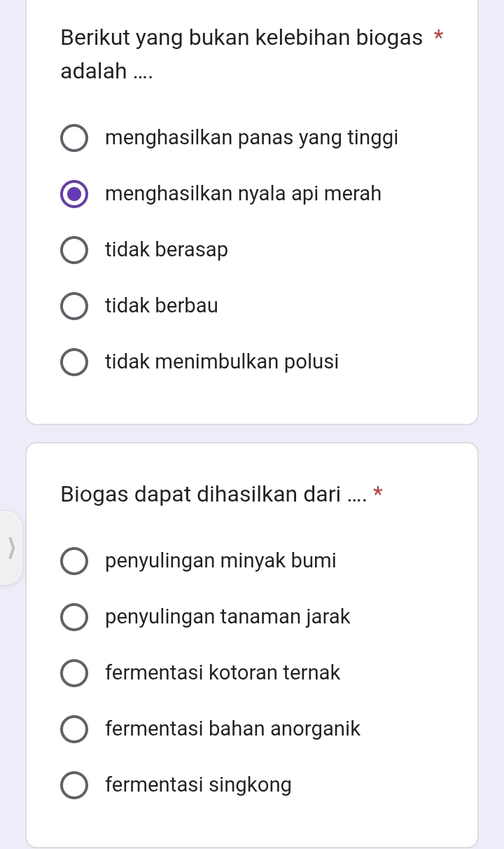Click label text "tidak berbau"

coord(162,306)
